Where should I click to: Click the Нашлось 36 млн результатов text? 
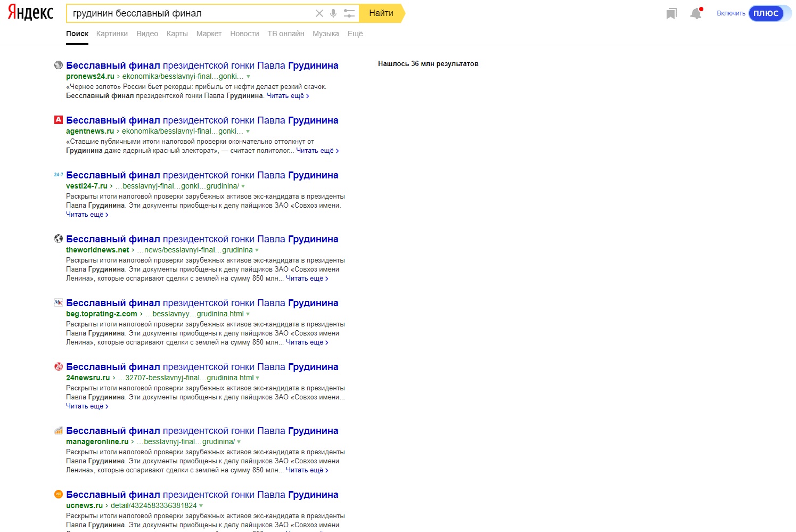[428, 63]
